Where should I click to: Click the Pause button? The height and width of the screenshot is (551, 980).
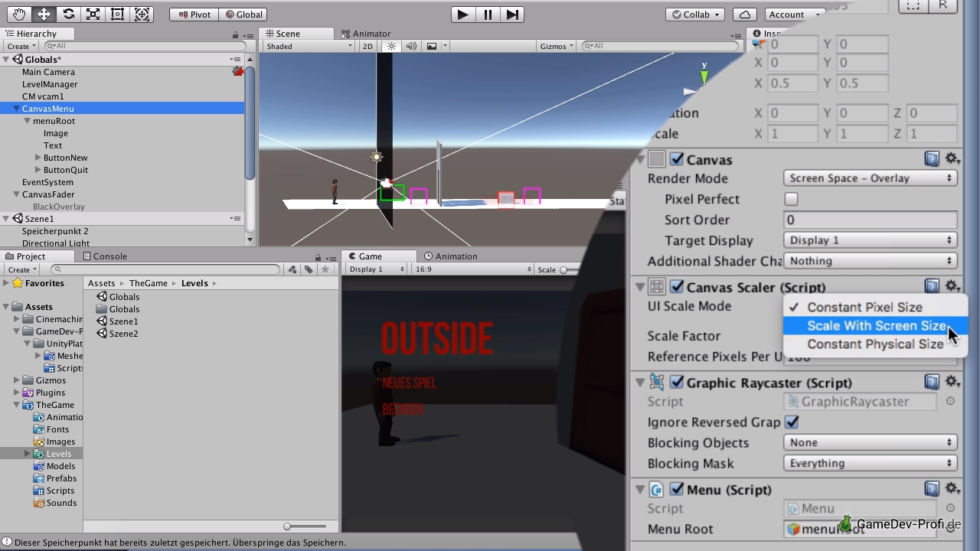pyautogui.click(x=488, y=15)
